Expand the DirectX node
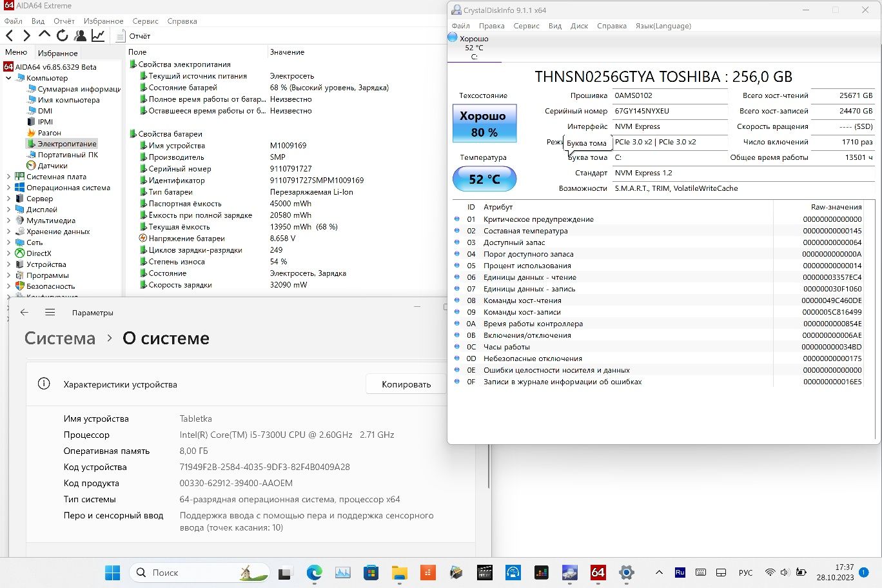This screenshot has height=588, width=882. (8, 253)
